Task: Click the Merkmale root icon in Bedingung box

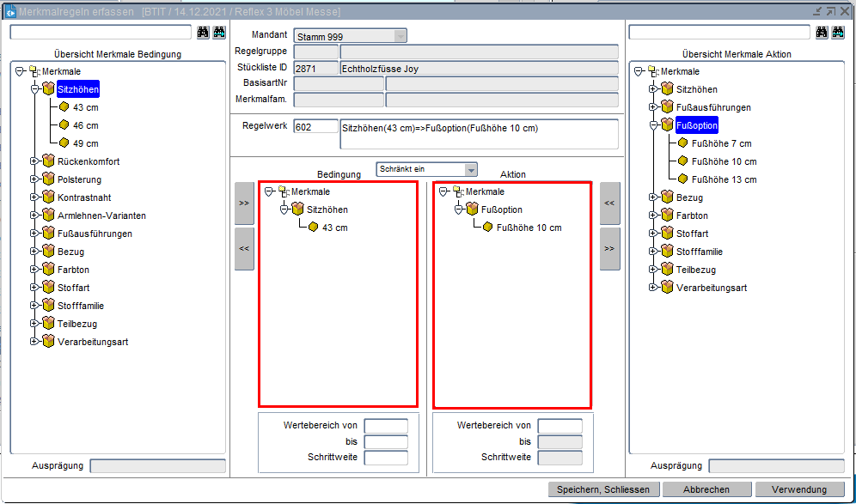Action: (x=284, y=191)
